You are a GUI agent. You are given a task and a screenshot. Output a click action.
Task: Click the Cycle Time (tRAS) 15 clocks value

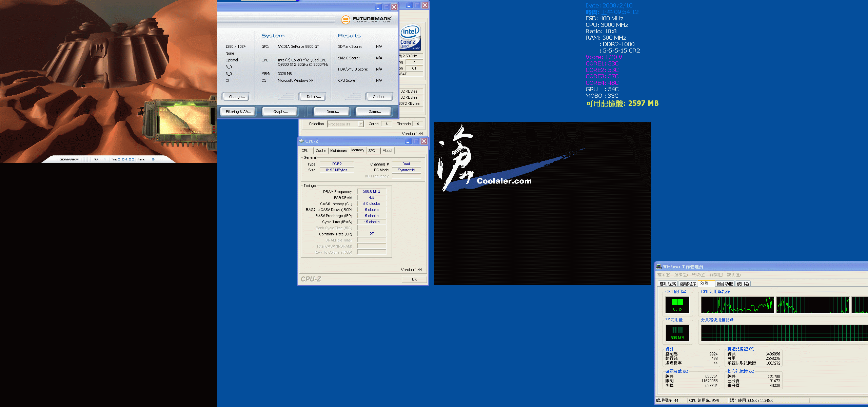point(372,222)
